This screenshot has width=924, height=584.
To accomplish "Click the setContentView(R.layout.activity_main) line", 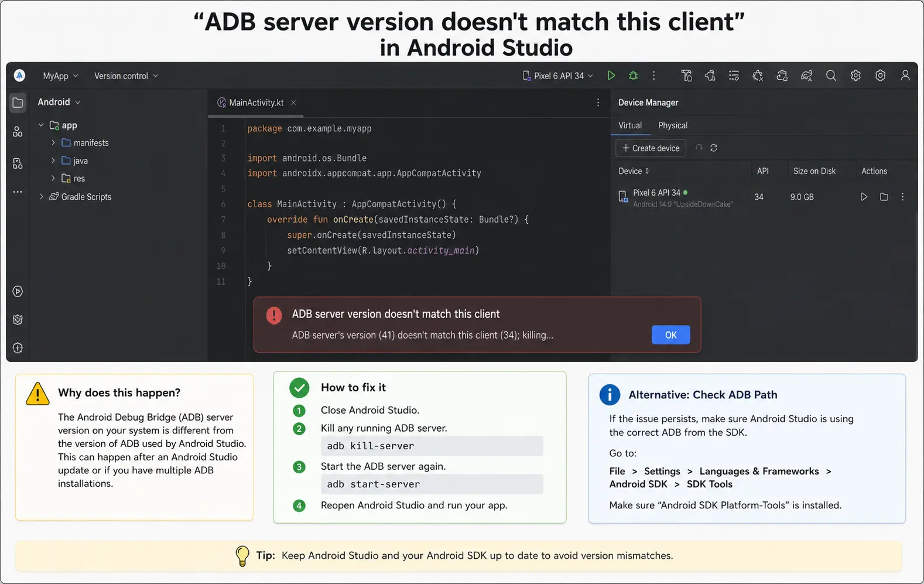I will 383,250.
